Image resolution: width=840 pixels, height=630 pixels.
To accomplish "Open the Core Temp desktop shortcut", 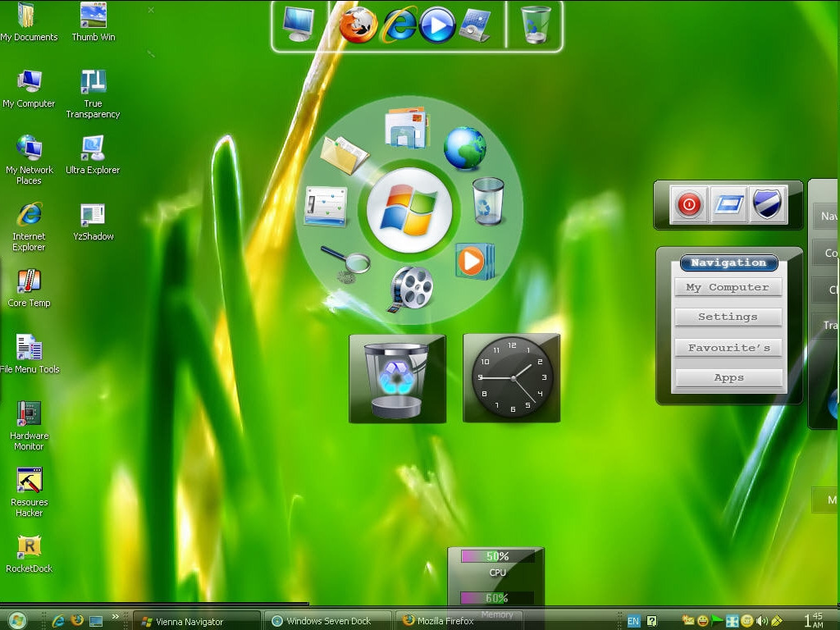I will [29, 287].
